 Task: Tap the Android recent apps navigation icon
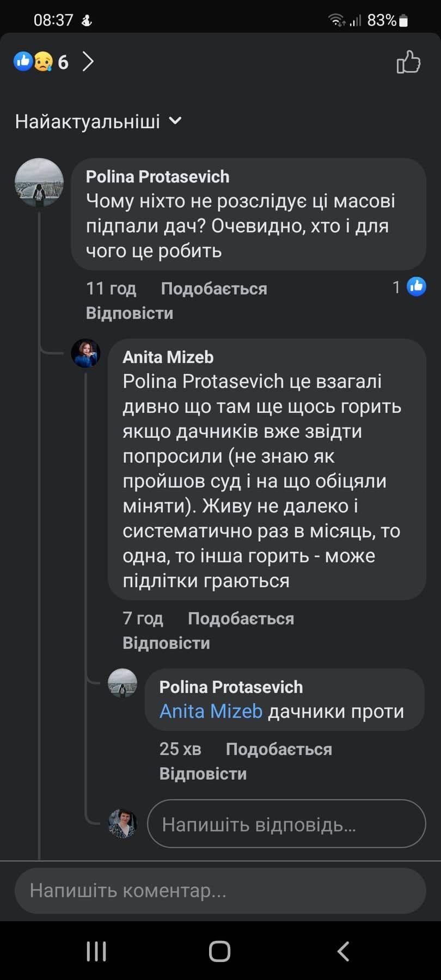tap(96, 952)
